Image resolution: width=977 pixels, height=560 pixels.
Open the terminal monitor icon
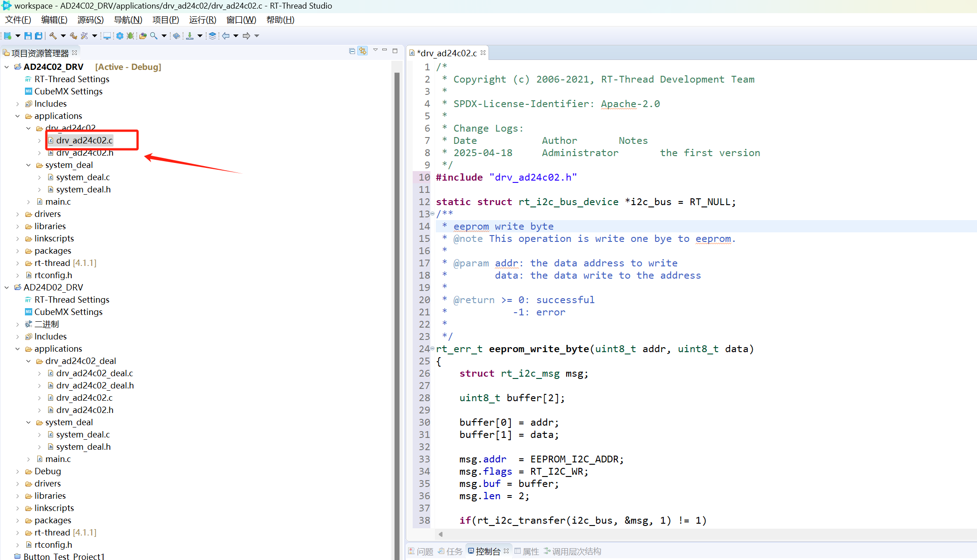click(107, 36)
